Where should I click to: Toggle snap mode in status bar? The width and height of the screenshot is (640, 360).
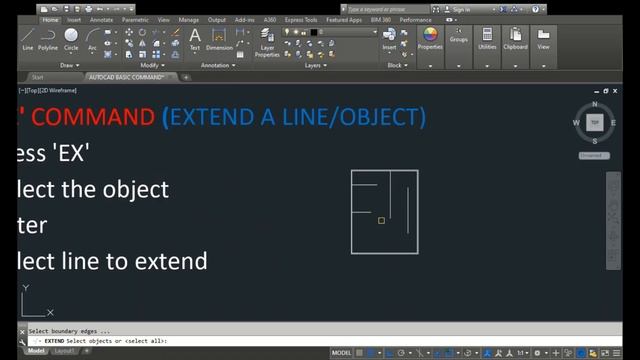click(x=371, y=353)
